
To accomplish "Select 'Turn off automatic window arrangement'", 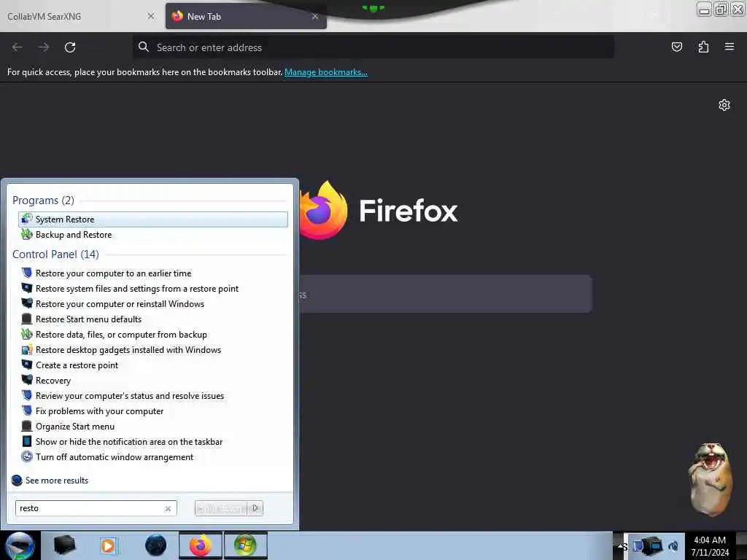I will click(153, 457).
